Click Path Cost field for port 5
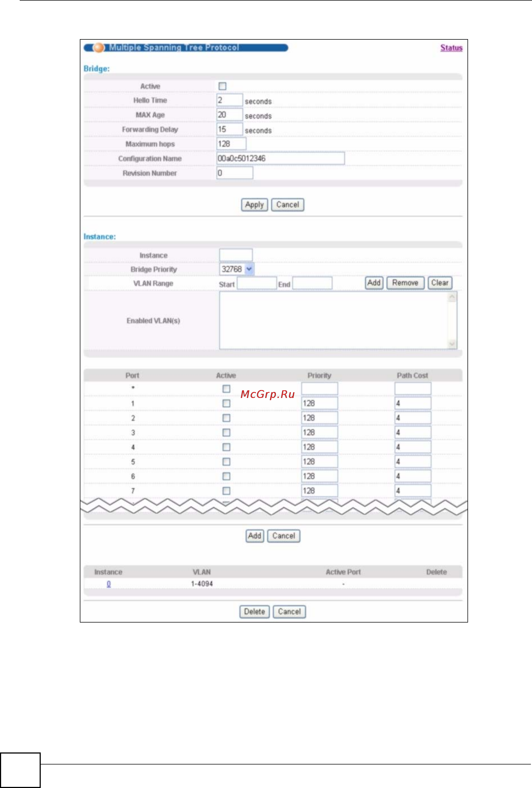Screen dimensions: 532x788 tap(413, 461)
